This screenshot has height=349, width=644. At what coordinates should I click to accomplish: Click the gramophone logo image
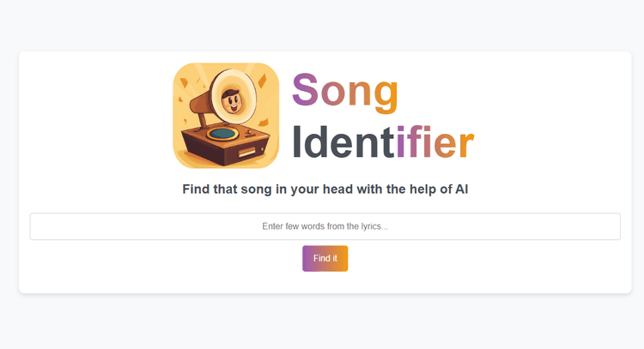pyautogui.click(x=226, y=115)
